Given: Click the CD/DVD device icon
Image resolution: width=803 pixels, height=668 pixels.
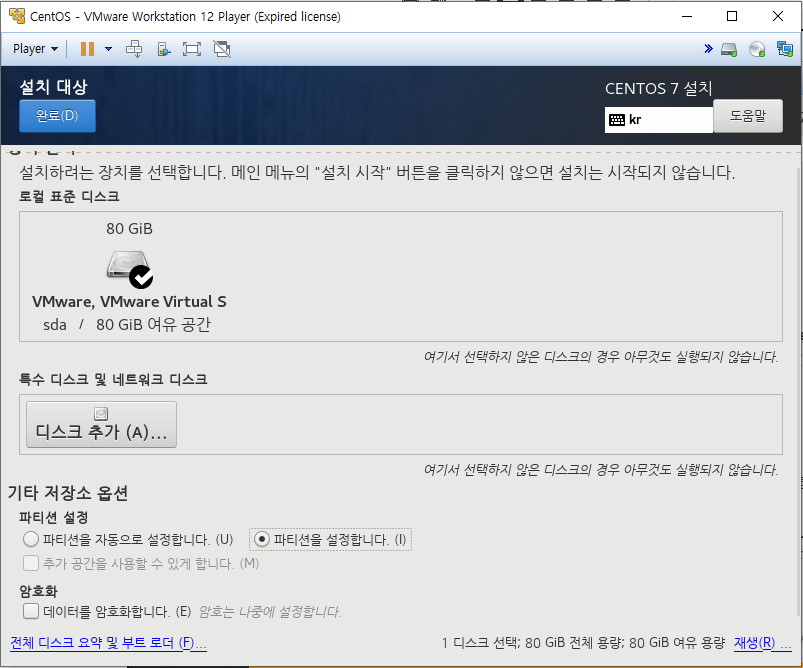Looking at the screenshot, I should [757, 49].
